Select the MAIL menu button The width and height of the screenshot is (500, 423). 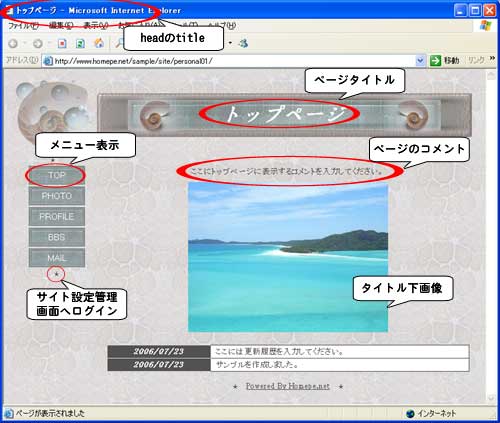point(57,258)
